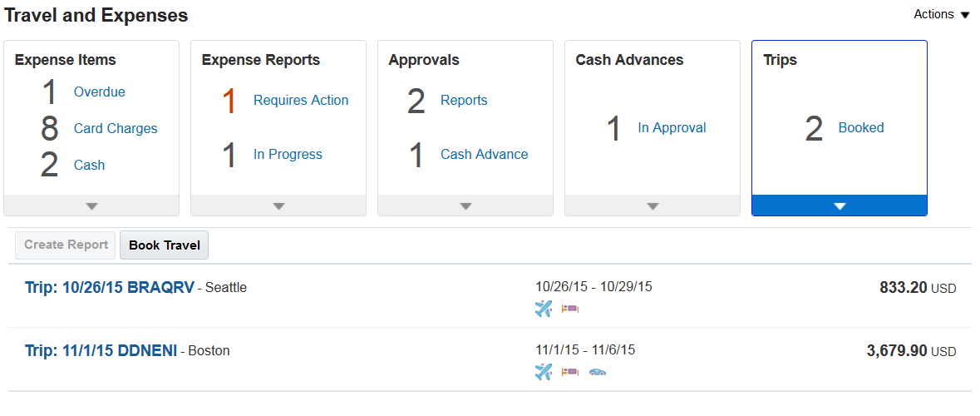Open the Cash Advance approvals link

click(484, 155)
